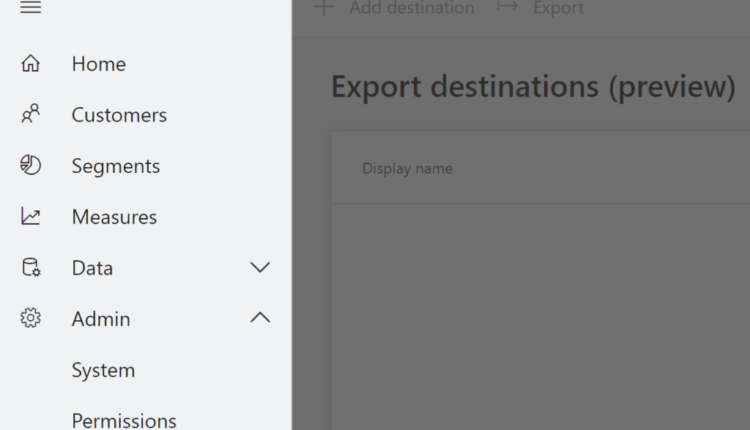The width and height of the screenshot is (750, 430).
Task: Collapse the Admin section chevron
Action: tap(260, 318)
